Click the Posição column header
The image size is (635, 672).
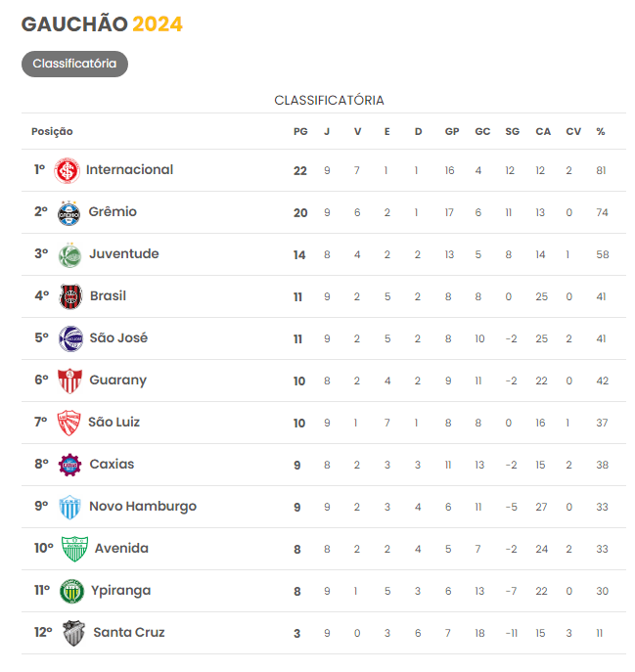[x=52, y=132]
